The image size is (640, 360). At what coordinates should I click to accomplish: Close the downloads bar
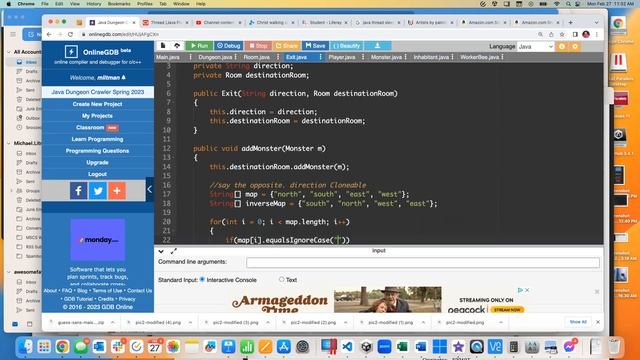pyautogui.click(x=598, y=322)
